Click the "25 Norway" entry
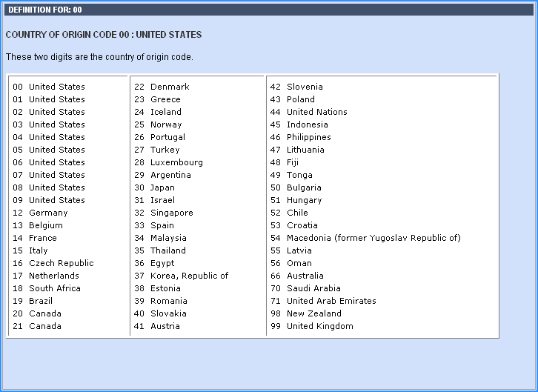Viewport: 538px width, 392px height. tap(158, 124)
